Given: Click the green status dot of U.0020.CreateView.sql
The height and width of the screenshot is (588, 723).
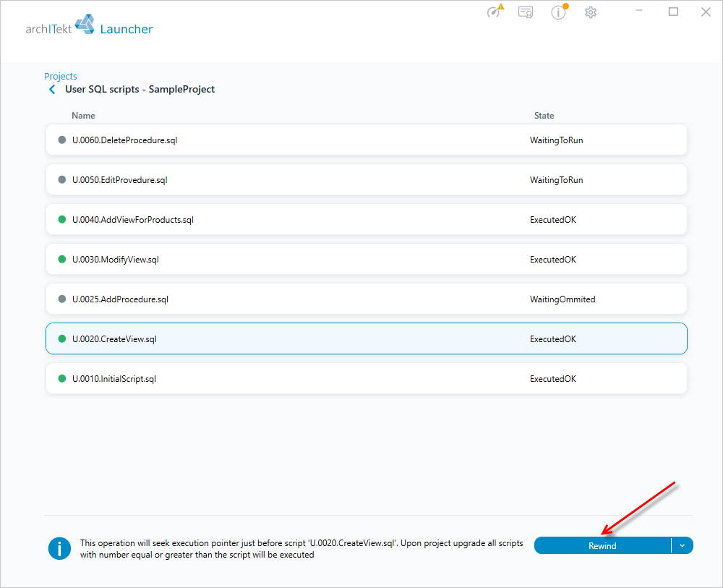Looking at the screenshot, I should pyautogui.click(x=61, y=338).
